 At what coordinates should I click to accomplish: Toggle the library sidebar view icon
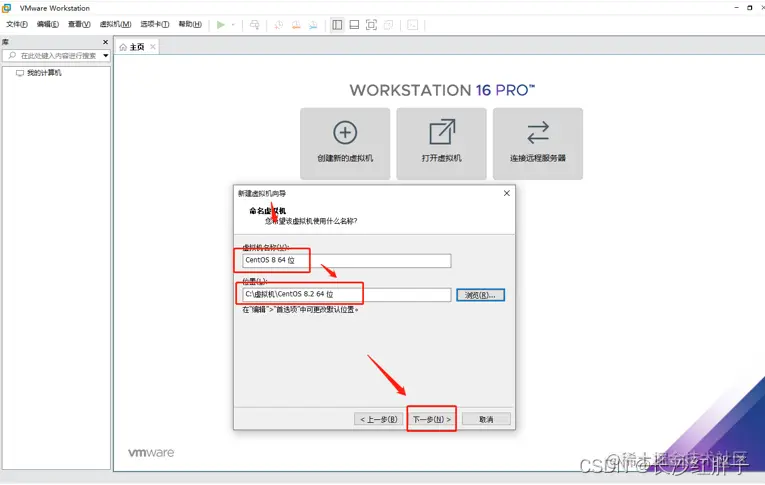click(x=337, y=25)
